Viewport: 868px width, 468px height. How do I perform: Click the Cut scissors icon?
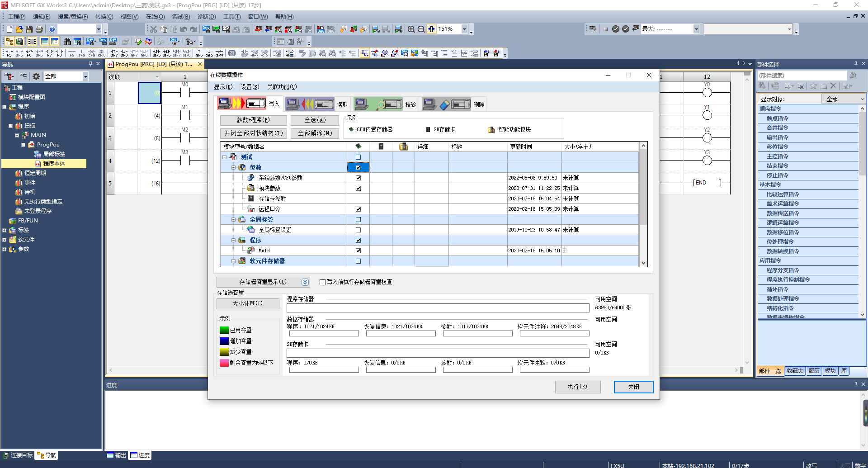click(x=154, y=29)
